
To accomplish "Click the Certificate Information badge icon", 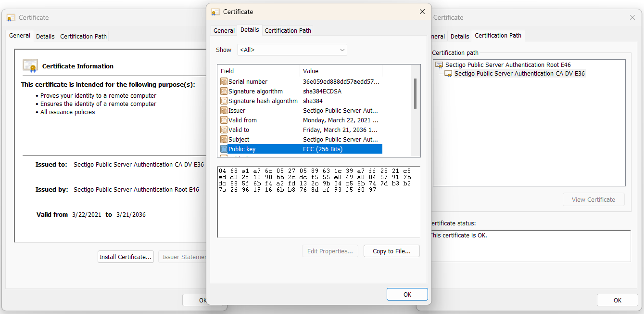I will click(30, 65).
